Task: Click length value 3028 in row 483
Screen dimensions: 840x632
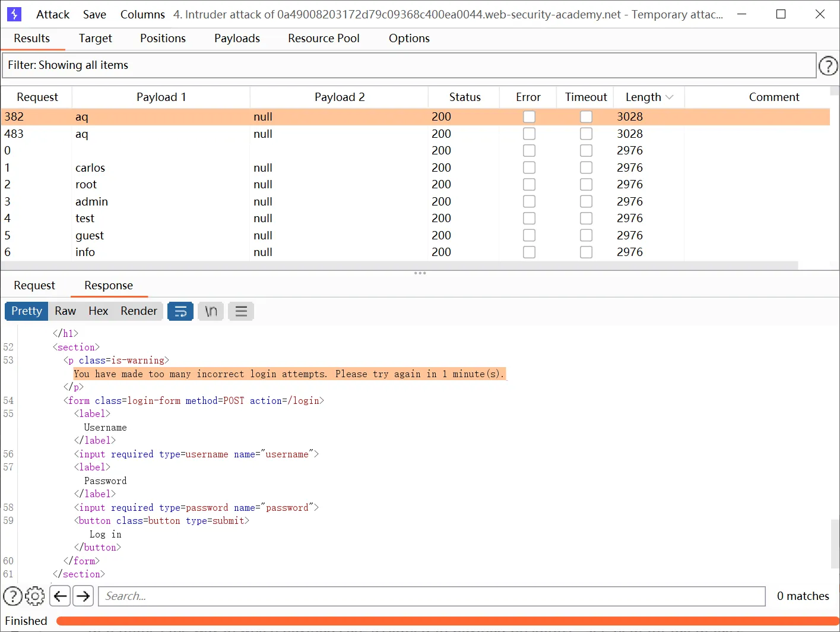Action: tap(630, 134)
